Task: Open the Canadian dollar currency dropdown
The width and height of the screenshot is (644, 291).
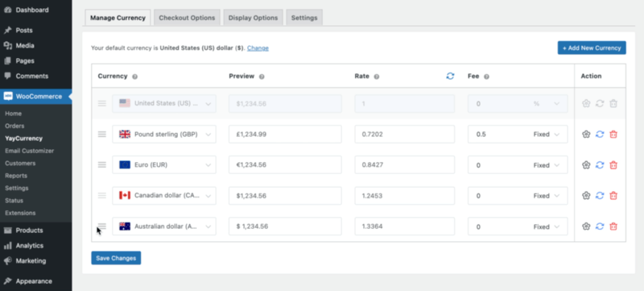Action: click(x=164, y=196)
